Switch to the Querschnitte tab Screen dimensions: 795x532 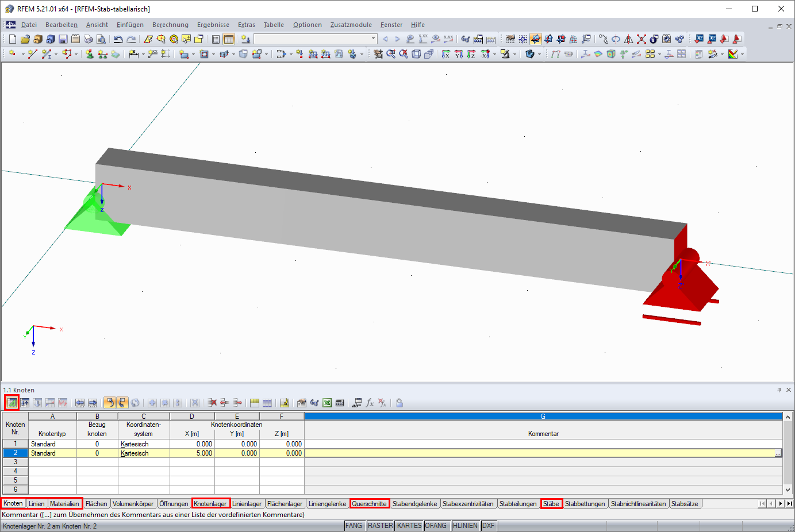(x=370, y=504)
